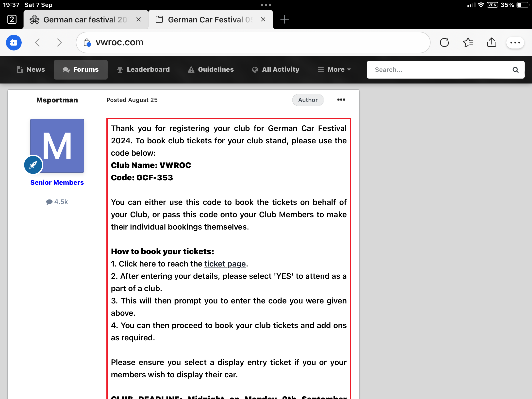Open a new tab with plus
This screenshot has height=399, width=532.
point(284,19)
